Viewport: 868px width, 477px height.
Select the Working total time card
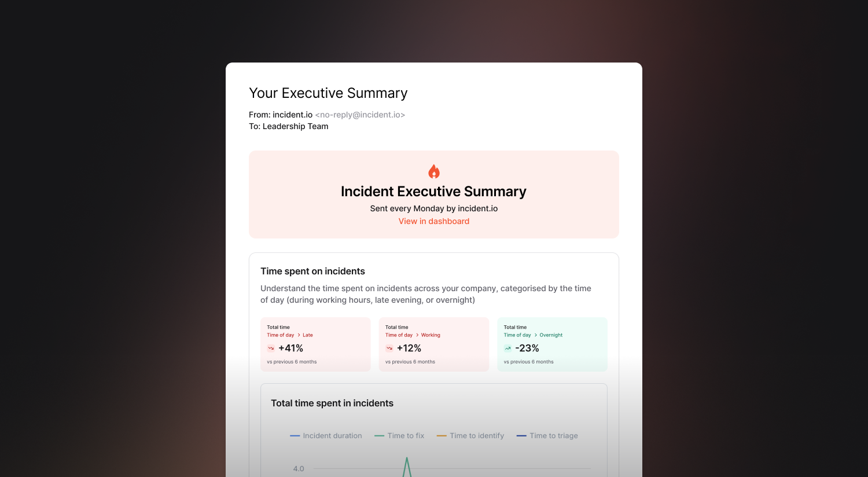(434, 344)
